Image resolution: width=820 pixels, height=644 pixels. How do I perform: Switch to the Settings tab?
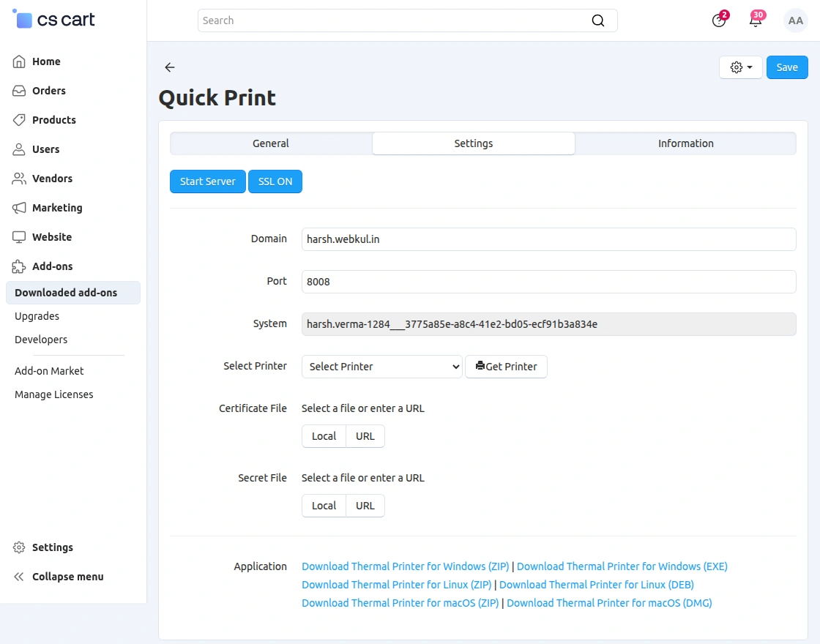[473, 143]
